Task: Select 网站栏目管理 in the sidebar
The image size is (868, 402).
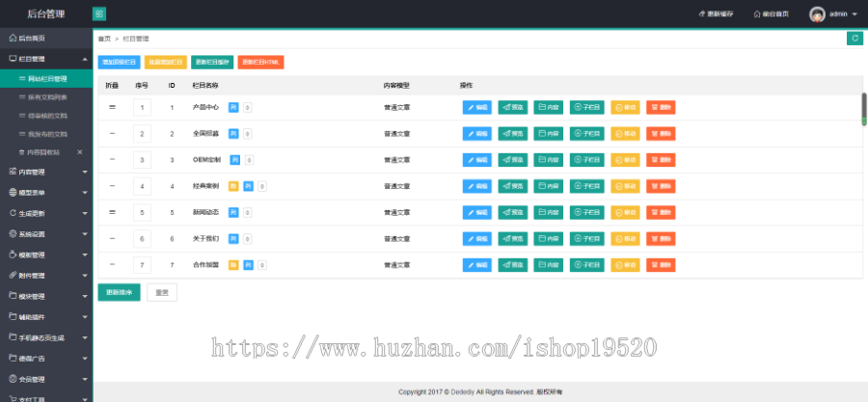Action: 46,78
